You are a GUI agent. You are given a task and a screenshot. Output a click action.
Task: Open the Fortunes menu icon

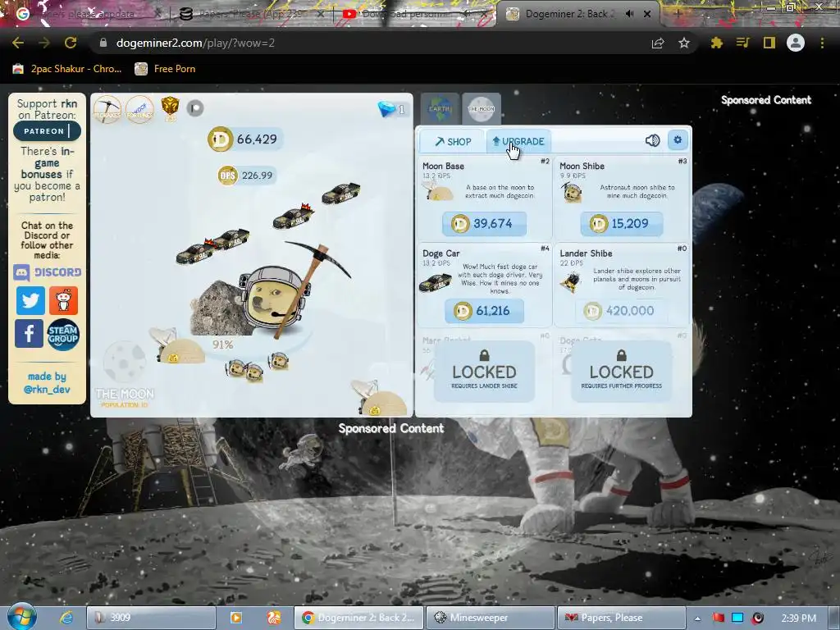[139, 109]
